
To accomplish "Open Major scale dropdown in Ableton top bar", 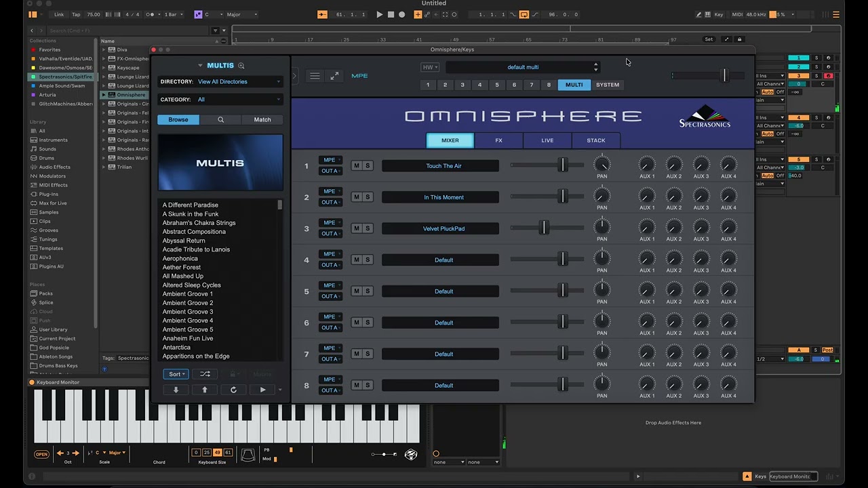I will coord(241,14).
